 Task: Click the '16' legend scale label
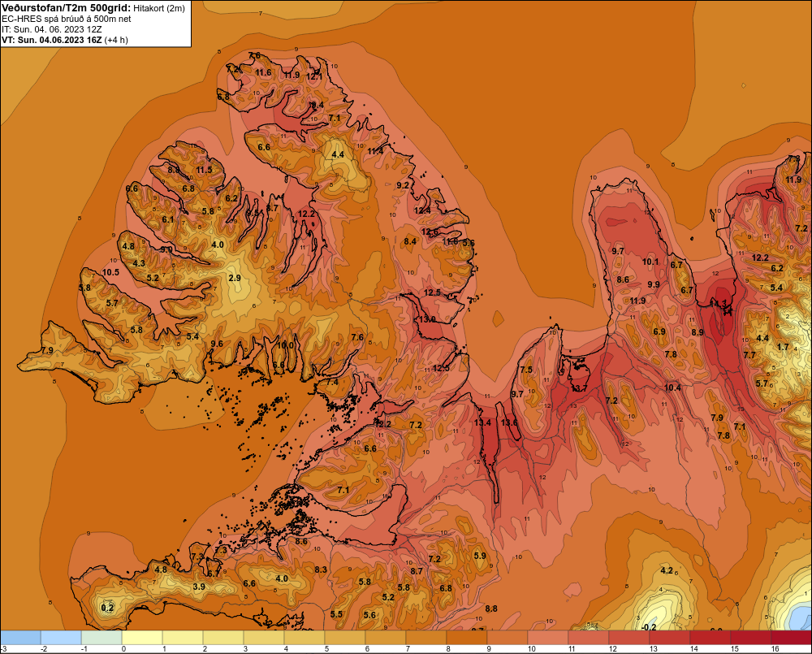(775, 649)
